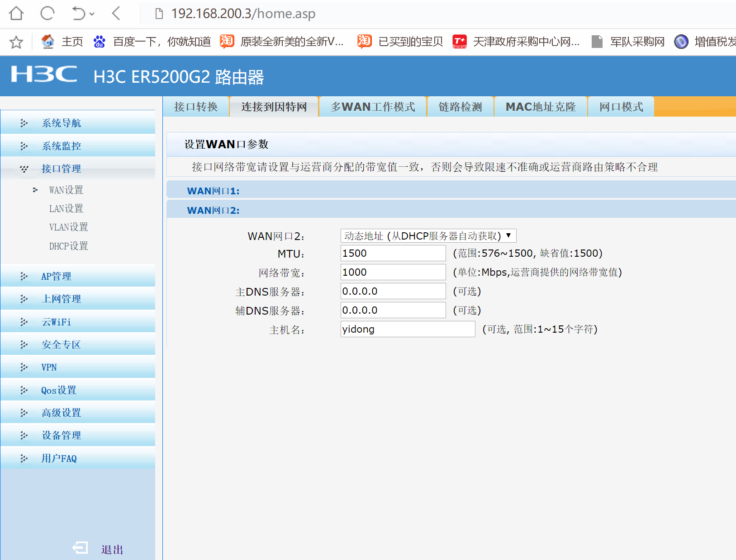This screenshot has height=560, width=736.
Task: Switch to the 链路检测 tab
Action: (x=461, y=107)
